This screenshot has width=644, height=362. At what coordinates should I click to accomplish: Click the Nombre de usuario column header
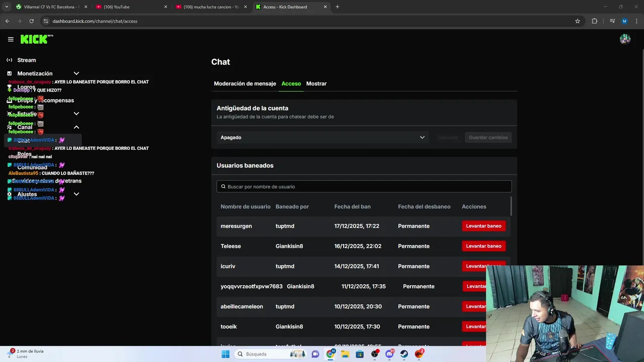246,207
